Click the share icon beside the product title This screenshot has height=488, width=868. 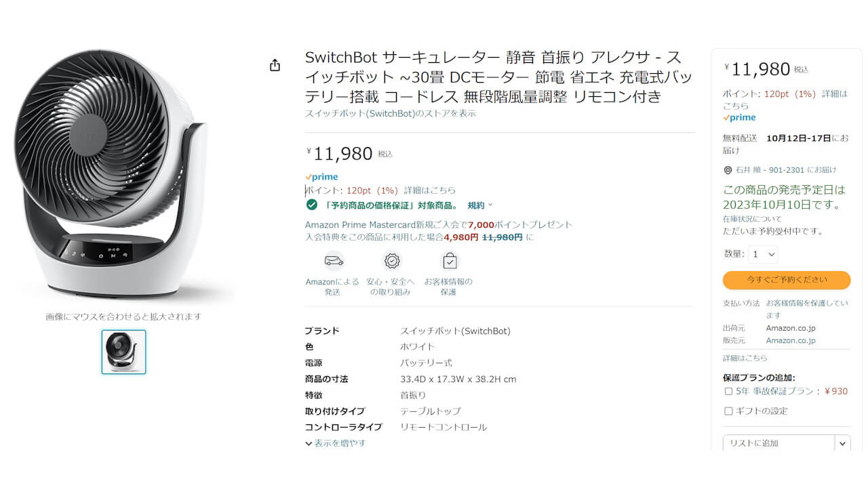[274, 64]
